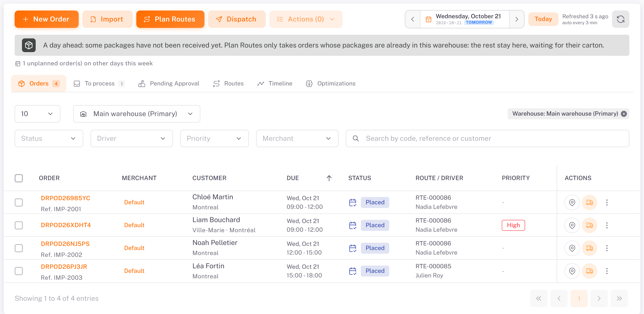Select checkbox for order DRPOD26NJ5PS
This screenshot has width=644, height=314.
pos(19,248)
